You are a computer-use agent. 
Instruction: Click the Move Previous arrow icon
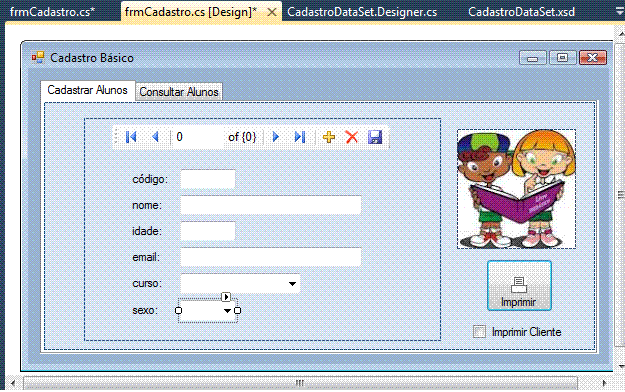pos(155,137)
